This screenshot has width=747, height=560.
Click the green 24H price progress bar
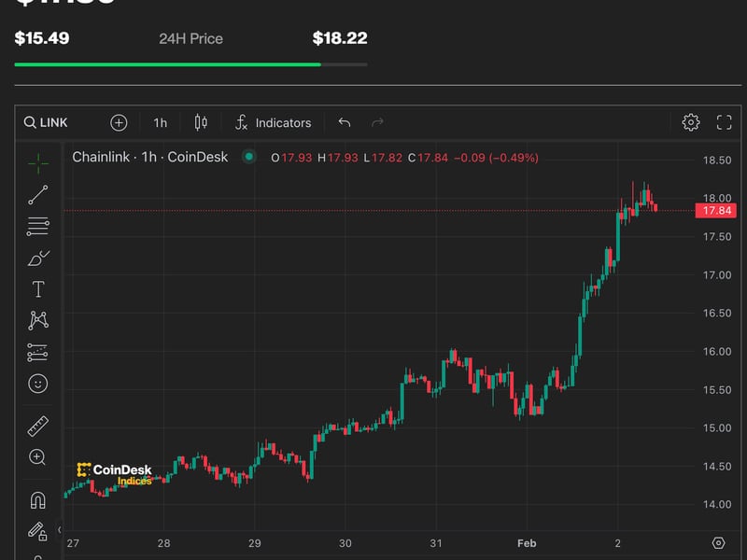click(x=168, y=66)
